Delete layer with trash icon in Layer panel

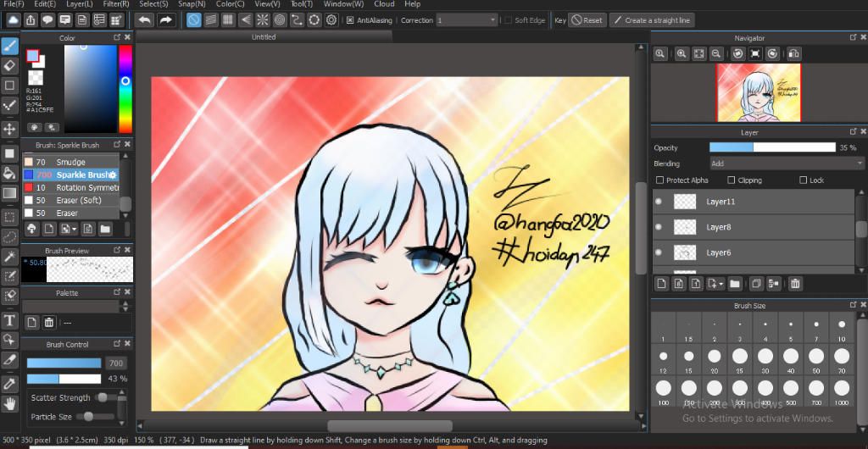tap(795, 284)
